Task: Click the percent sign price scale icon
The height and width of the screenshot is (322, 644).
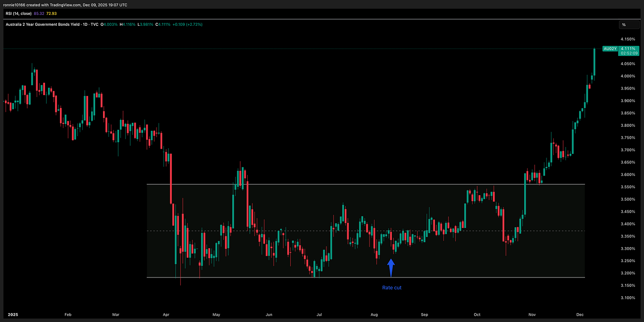Action: tap(624, 24)
